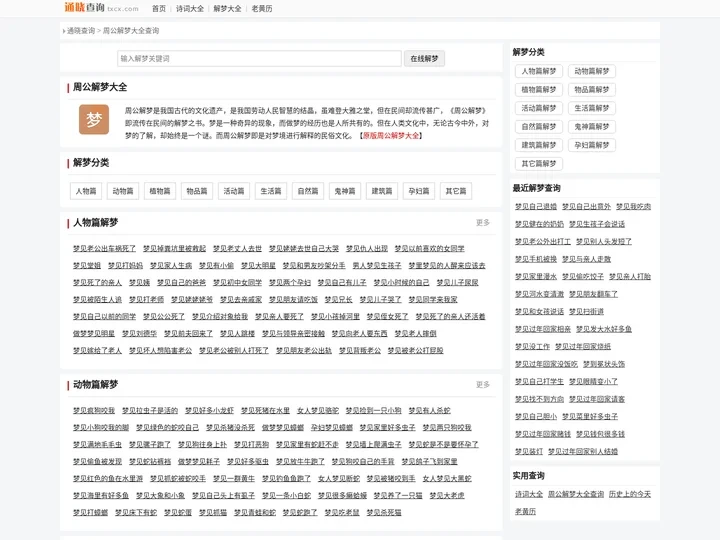Select the 孕妇篇 category button

click(419, 191)
